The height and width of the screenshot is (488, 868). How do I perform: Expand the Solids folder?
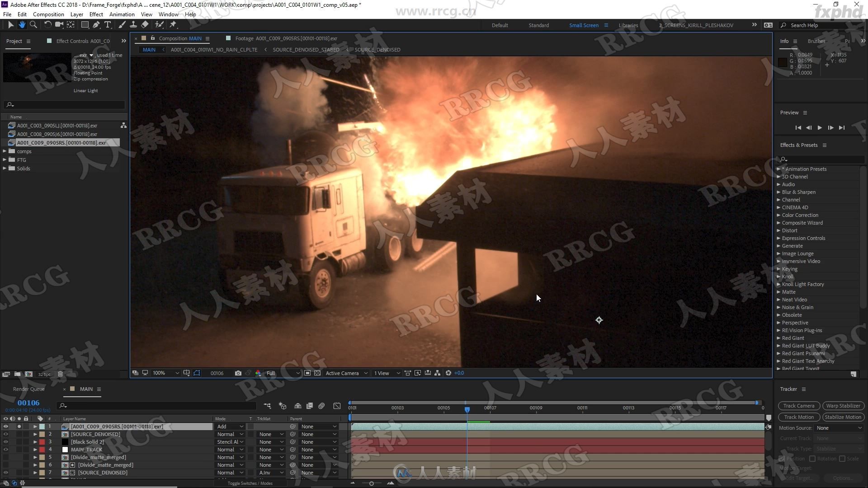pyautogui.click(x=5, y=169)
